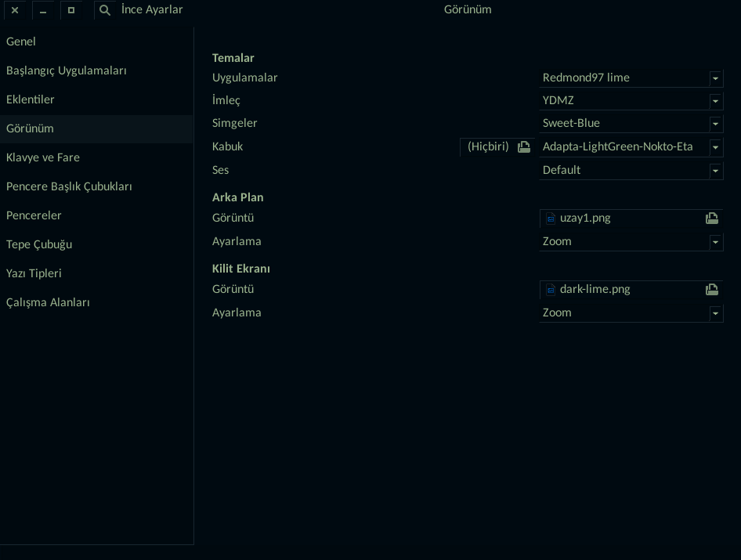Select Genel in the sidebar

pyautogui.click(x=96, y=42)
